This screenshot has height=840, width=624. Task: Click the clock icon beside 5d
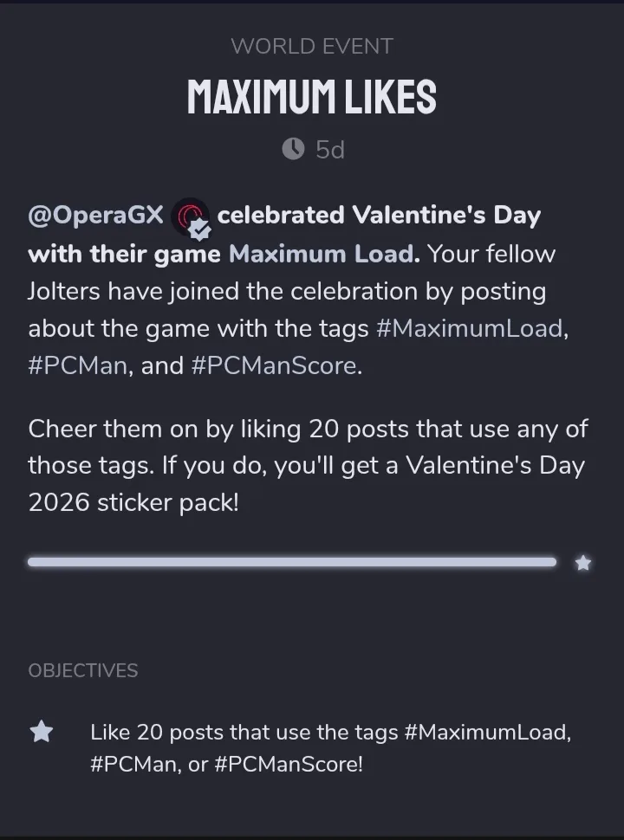293,150
